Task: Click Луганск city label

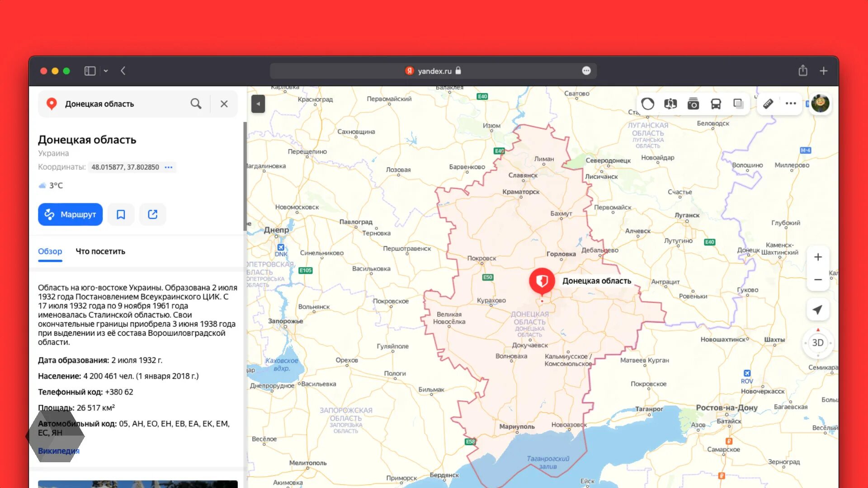Action: (687, 216)
